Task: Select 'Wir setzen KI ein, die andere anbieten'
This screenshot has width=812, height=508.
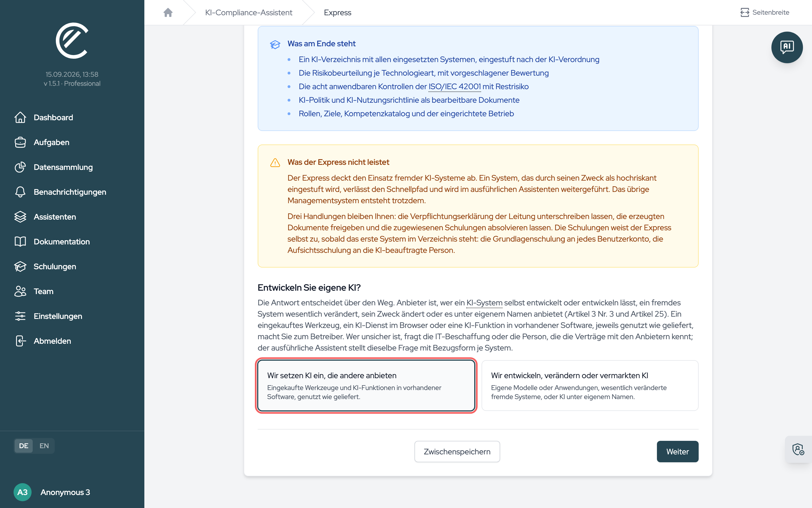Action: [366, 385]
